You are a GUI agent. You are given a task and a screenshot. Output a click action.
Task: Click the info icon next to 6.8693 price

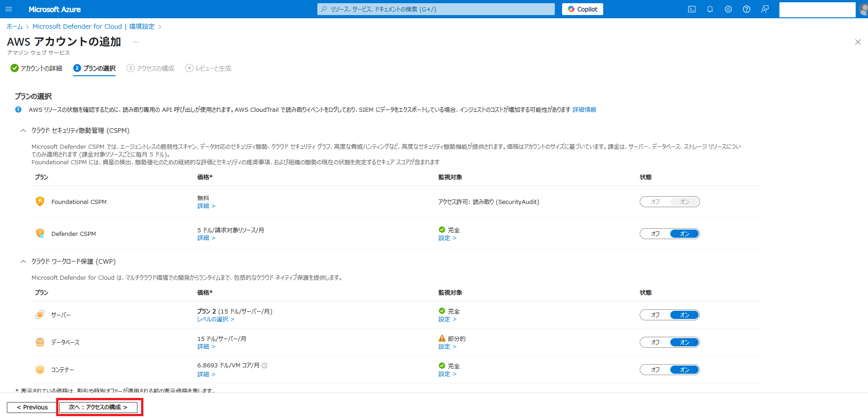(264, 365)
